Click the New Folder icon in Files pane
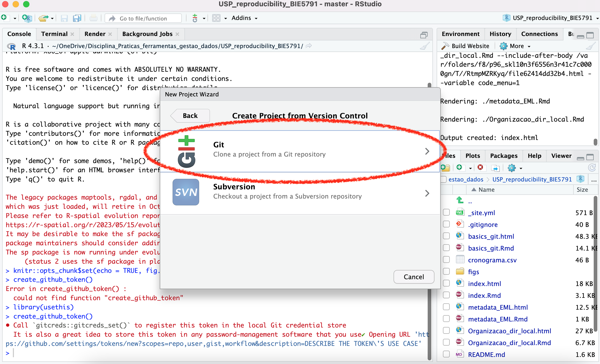600x364 pixels. tap(446, 168)
